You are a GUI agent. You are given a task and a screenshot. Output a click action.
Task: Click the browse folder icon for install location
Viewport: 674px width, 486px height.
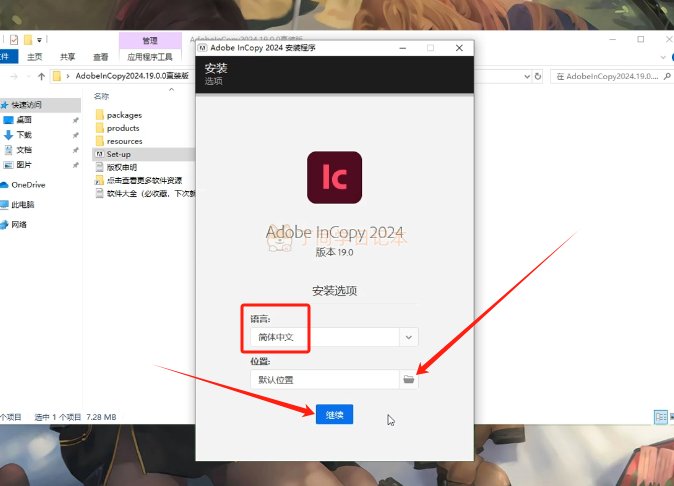tap(408, 379)
